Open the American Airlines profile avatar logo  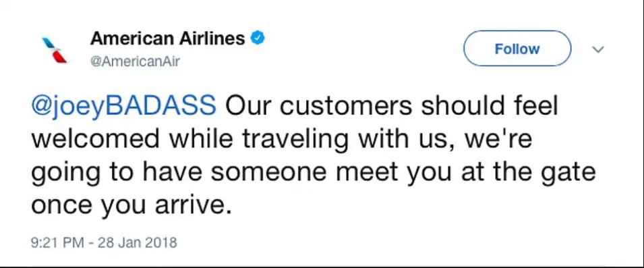click(x=55, y=50)
